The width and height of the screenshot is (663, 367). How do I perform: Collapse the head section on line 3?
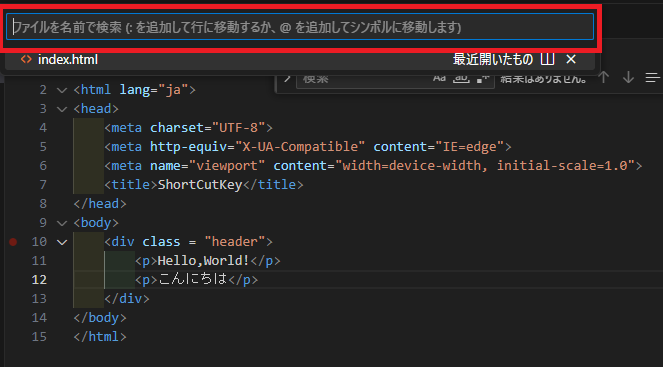click(x=62, y=109)
